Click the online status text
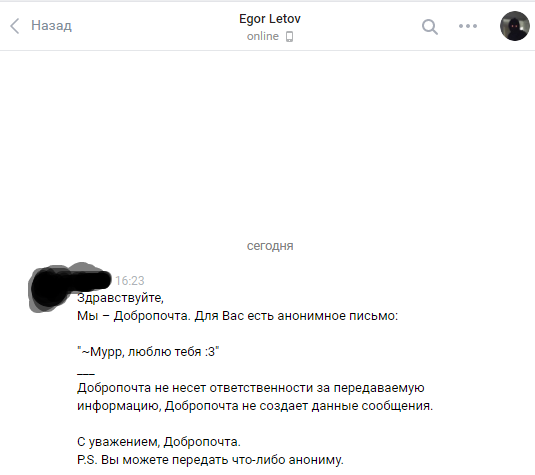535x475 pixels. click(x=262, y=36)
